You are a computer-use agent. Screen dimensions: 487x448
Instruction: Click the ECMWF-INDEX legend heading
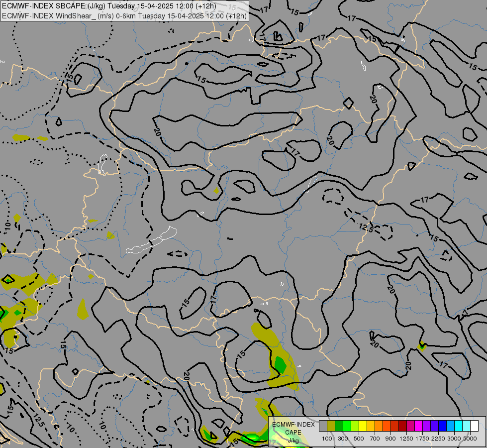(293, 425)
